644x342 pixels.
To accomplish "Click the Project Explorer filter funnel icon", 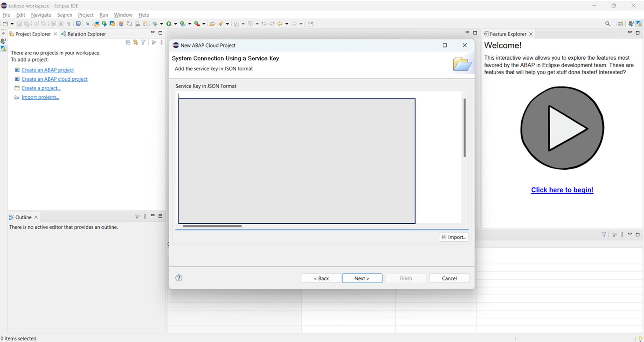I will pos(143,42).
